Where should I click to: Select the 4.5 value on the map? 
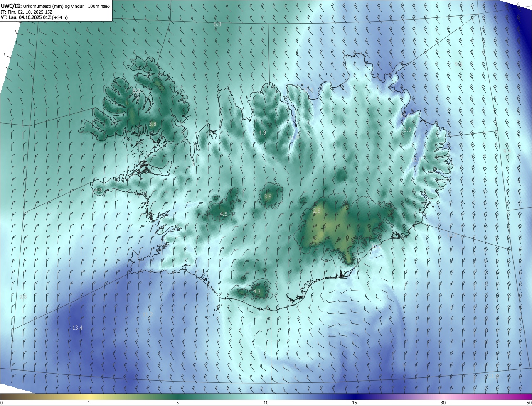[x=223, y=214]
